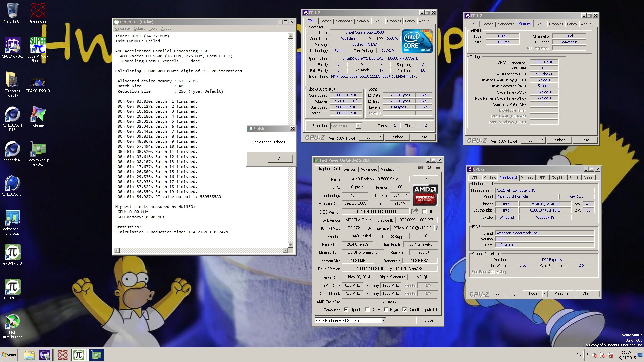This screenshot has height=362, width=644.
Task: Click Validate in Mainboard CPU-Z window
Action: [561, 294]
